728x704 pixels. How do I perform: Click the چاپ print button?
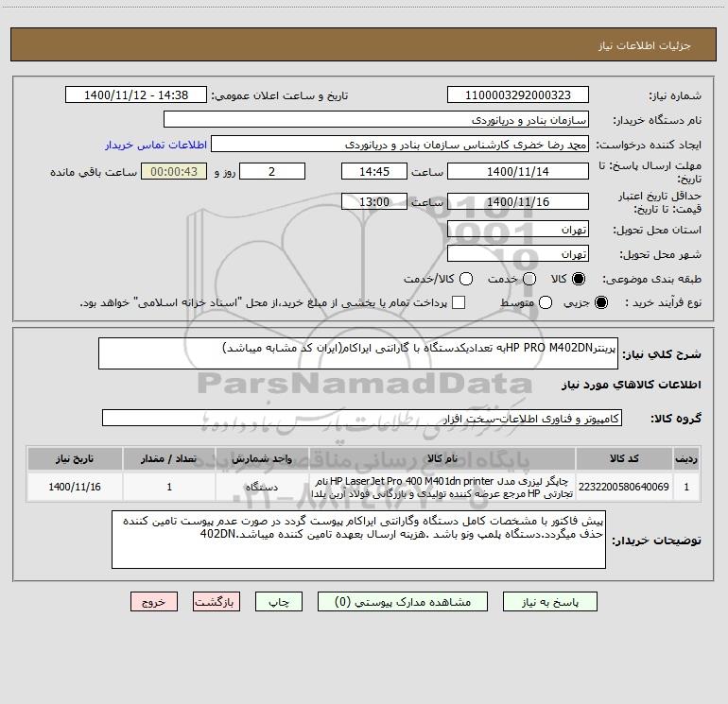279,602
